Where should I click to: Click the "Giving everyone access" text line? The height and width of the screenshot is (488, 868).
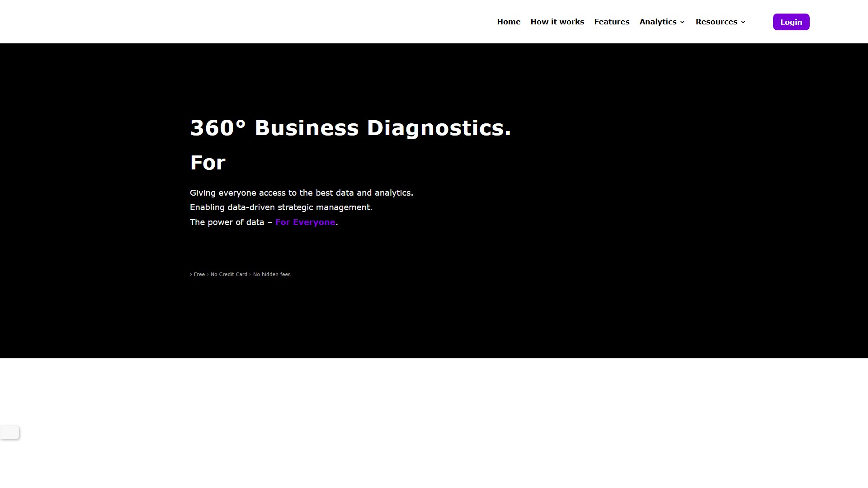[301, 193]
